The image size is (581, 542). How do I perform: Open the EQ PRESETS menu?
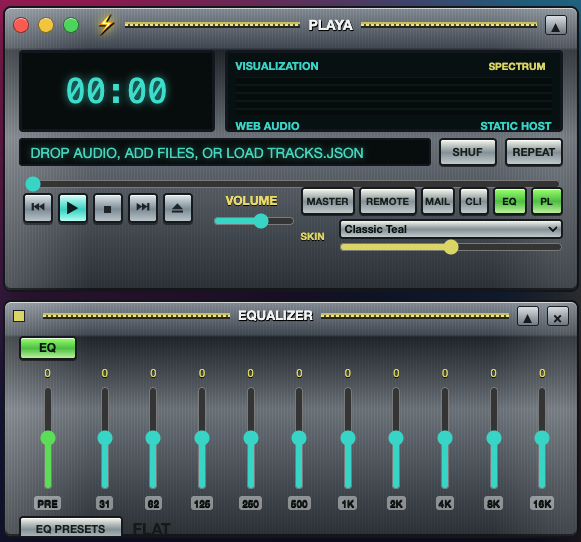tap(70, 528)
